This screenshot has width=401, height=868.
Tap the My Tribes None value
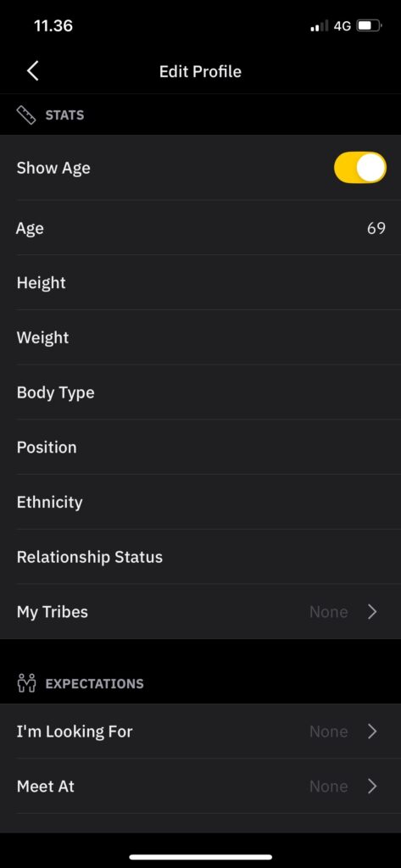point(328,612)
